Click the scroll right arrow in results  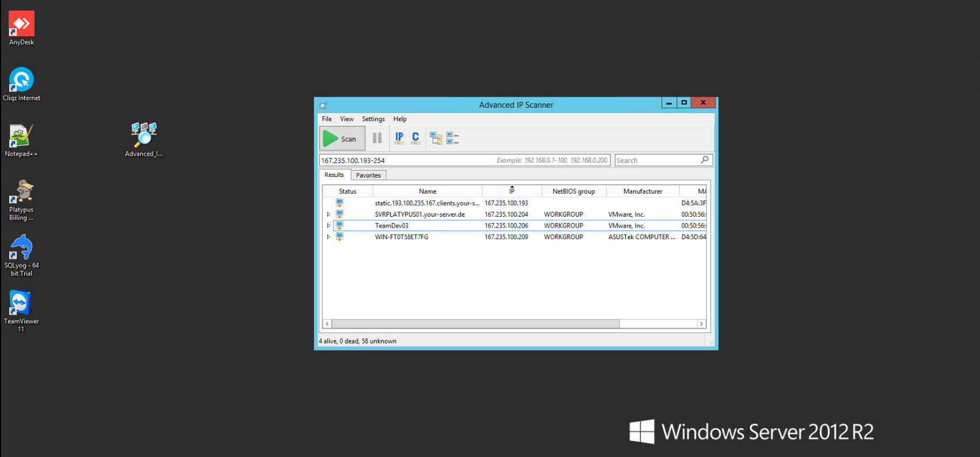702,324
